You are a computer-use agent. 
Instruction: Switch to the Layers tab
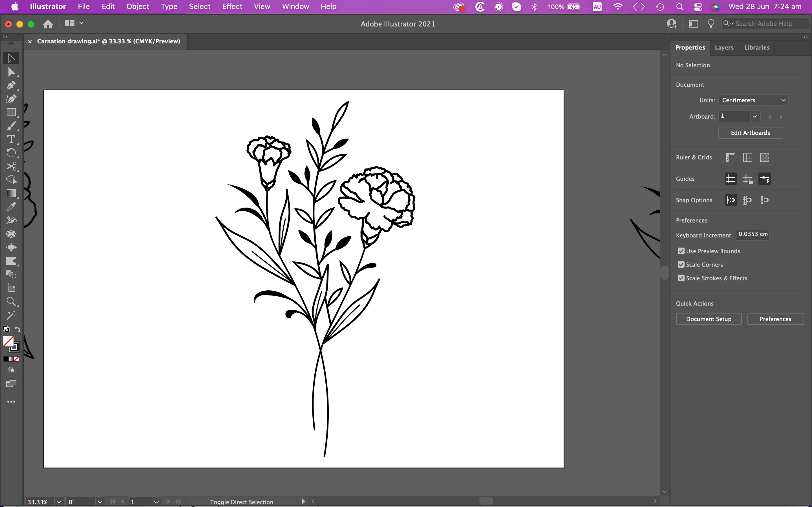coord(724,48)
